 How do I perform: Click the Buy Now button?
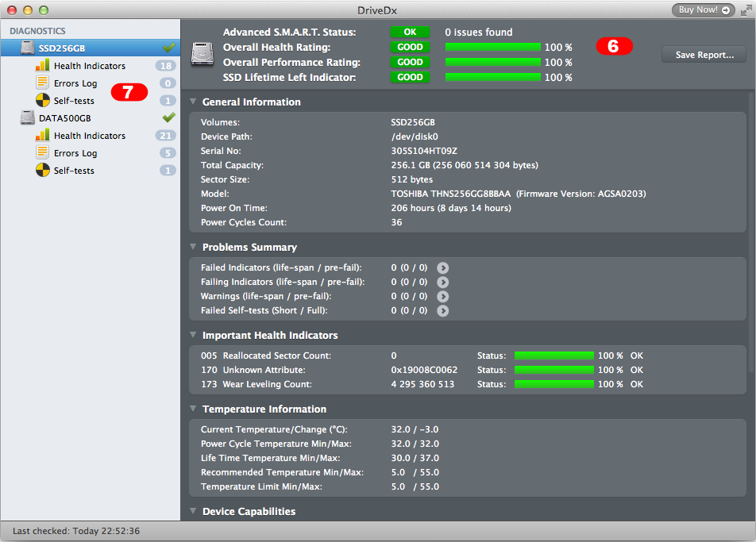coord(704,10)
